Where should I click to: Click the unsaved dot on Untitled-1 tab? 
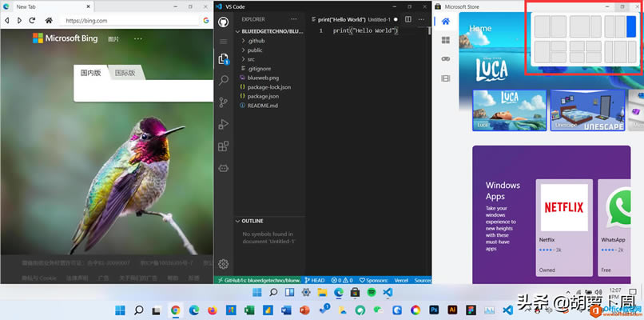[396, 19]
